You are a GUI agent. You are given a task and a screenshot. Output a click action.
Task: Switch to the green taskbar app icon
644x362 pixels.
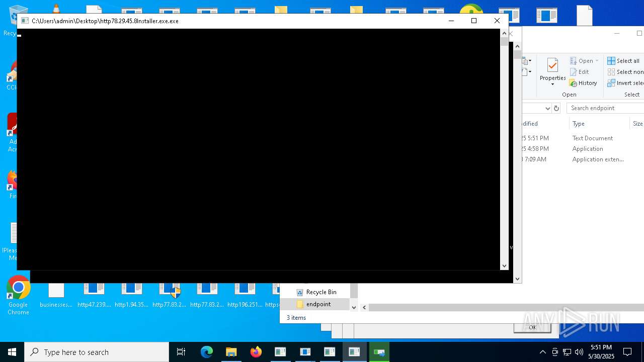[379, 352]
